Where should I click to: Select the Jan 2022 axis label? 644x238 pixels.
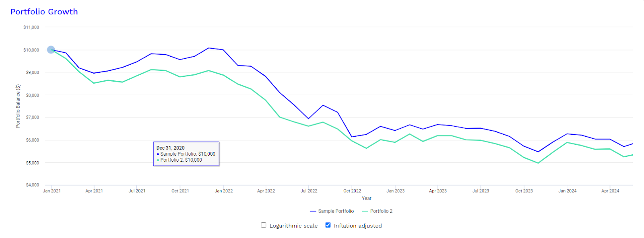pyautogui.click(x=224, y=191)
